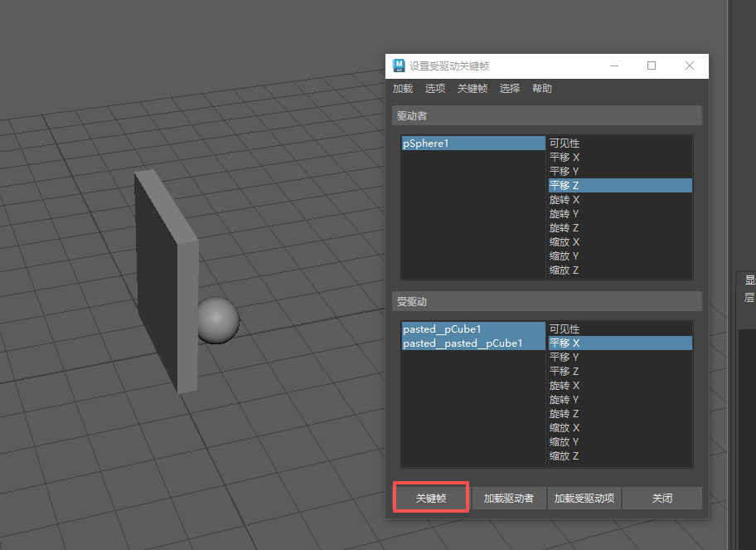Select 平移 Z in the driver attribute list

coord(621,185)
